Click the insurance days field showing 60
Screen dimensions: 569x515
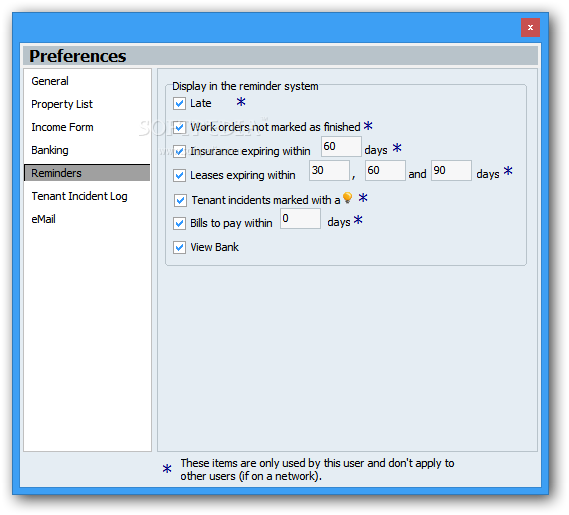tap(341, 146)
